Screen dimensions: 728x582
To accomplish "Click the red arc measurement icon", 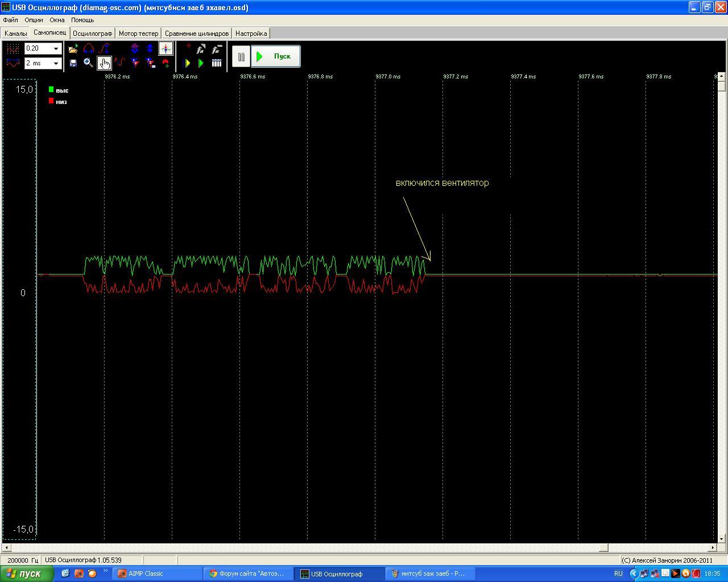I will [x=88, y=49].
